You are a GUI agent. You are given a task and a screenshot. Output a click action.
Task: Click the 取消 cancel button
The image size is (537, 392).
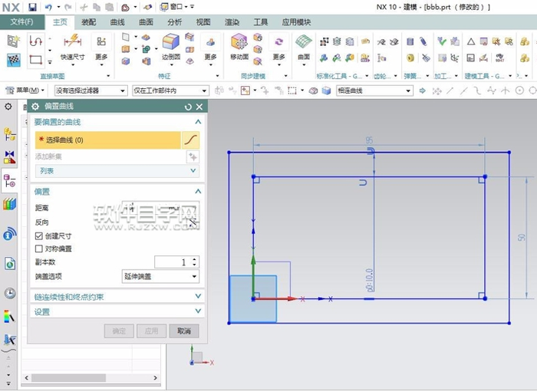[x=184, y=331]
